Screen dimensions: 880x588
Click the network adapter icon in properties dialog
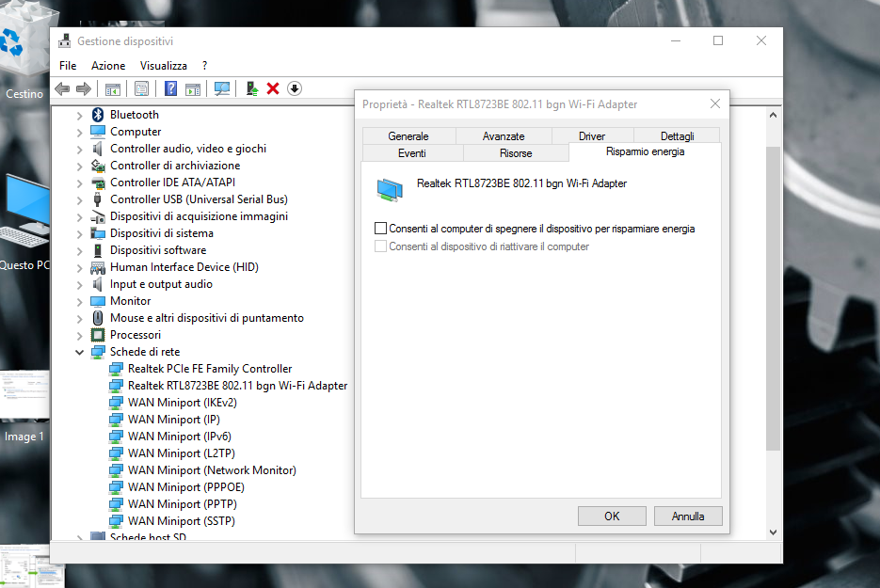390,190
